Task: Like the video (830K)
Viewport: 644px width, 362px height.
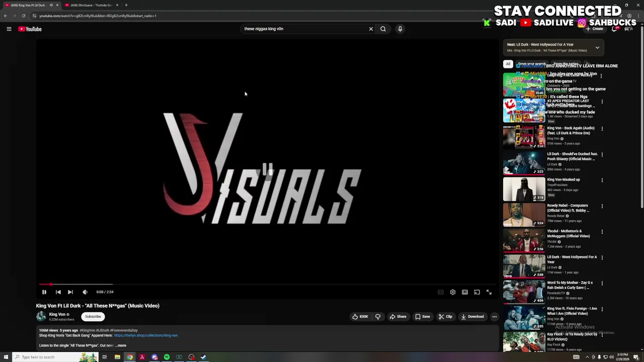Action: tap(360, 317)
